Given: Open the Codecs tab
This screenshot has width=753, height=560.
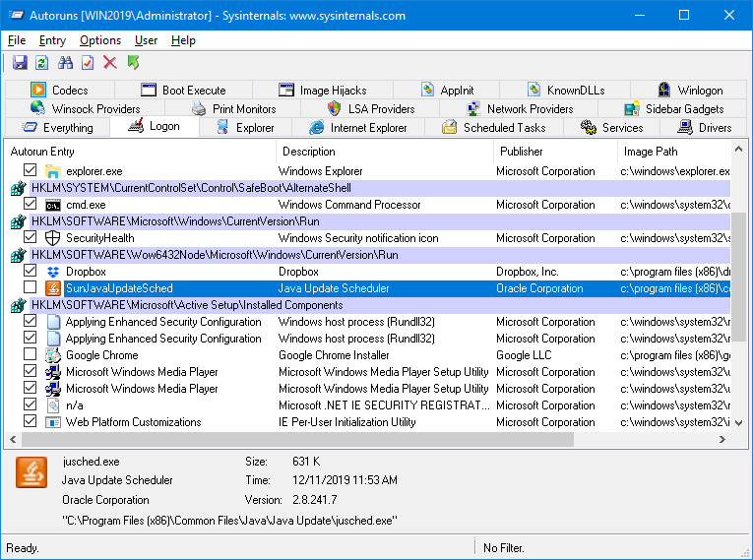Looking at the screenshot, I should 60,91.
